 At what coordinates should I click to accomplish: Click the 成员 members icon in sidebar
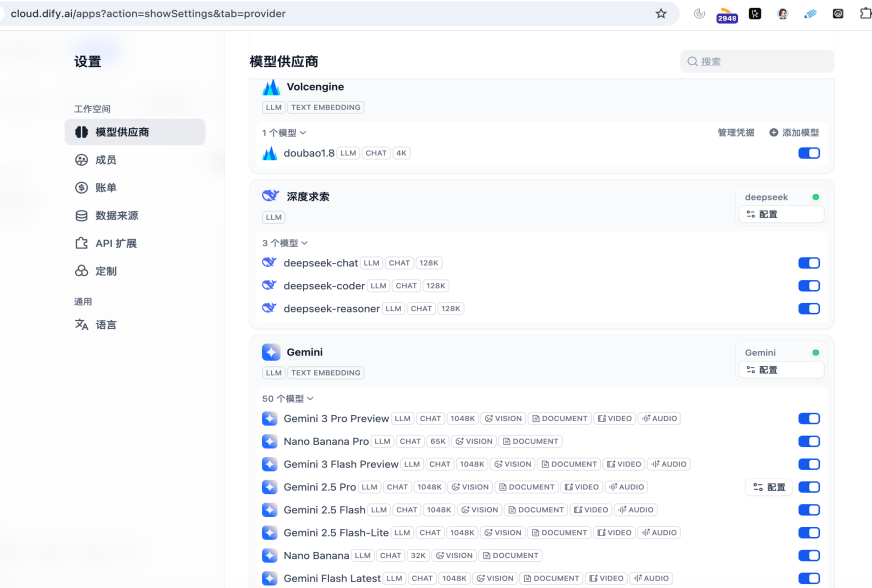click(x=82, y=160)
